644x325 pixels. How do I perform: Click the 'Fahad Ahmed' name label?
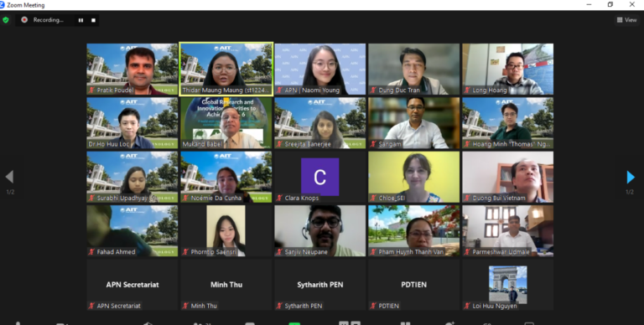(116, 252)
